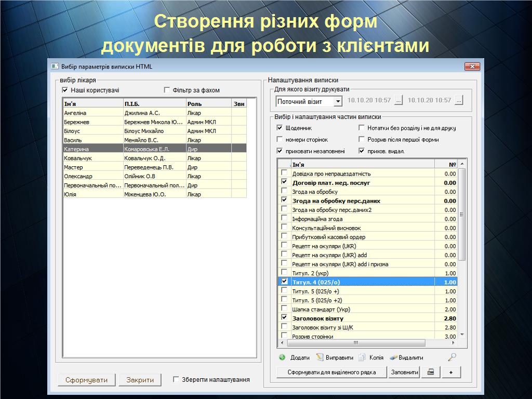This screenshot has width=532, height=399.
Task: Click the magnifier search icon
Action: (x=452, y=357)
